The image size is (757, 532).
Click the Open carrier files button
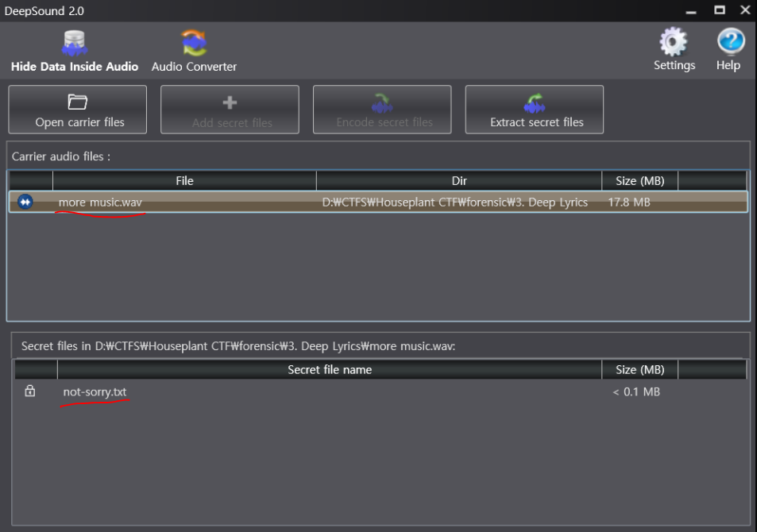(78, 110)
